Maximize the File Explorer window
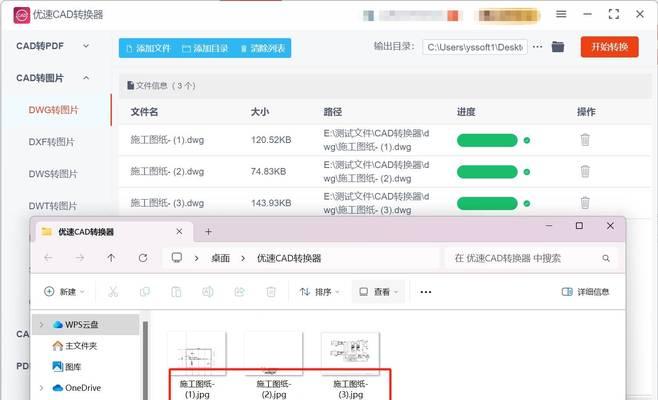The width and height of the screenshot is (658, 400). point(579,226)
